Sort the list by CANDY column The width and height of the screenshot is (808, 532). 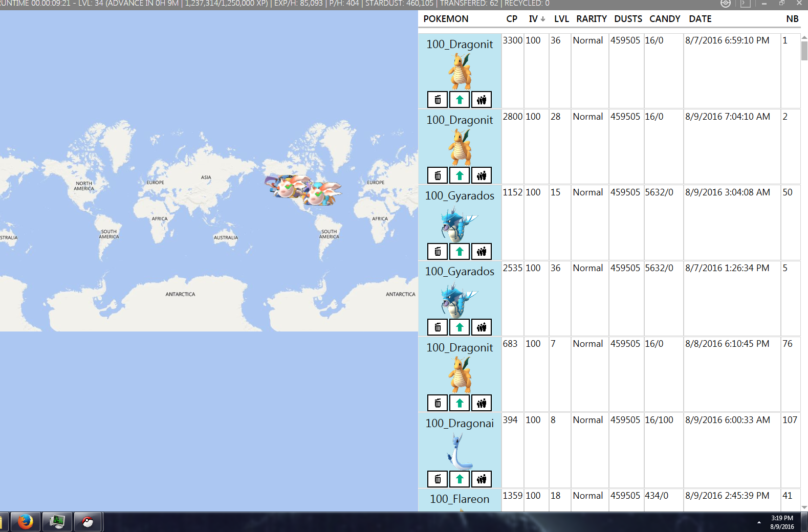[665, 19]
